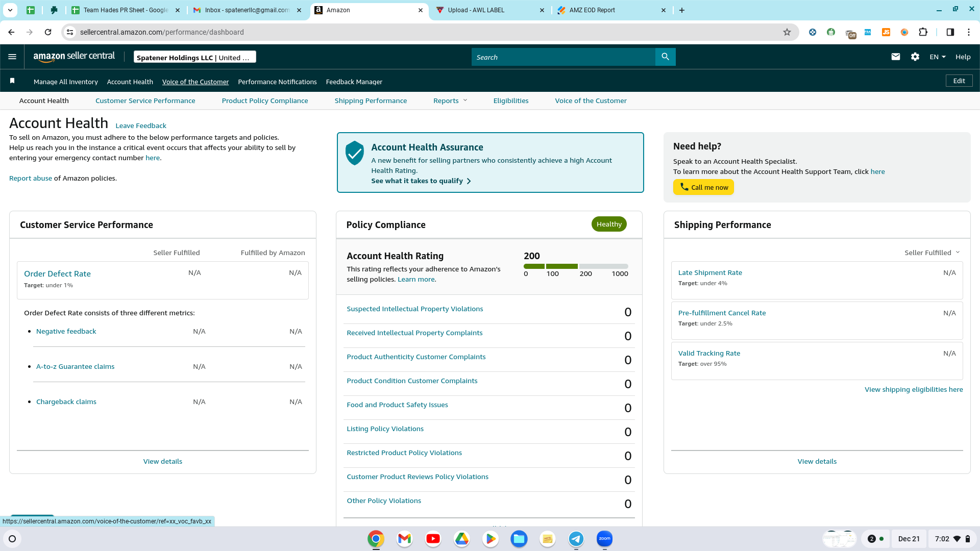Open YouTube from the shelf
980x551 pixels.
433,539
